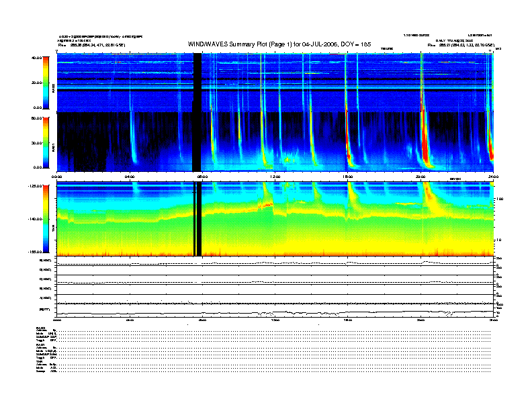Click the 04:00 label below RAD1 spectrogram
Screen dimensions: 532x411
point(130,177)
